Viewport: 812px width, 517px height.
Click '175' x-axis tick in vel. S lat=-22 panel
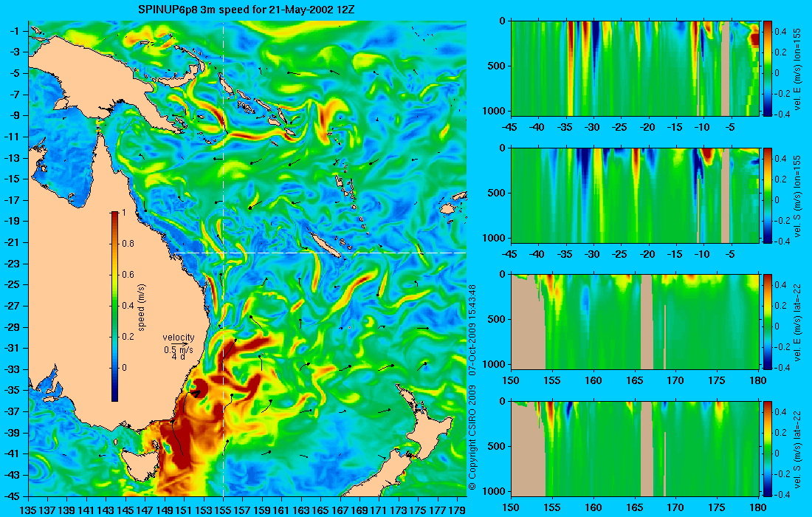point(717,507)
